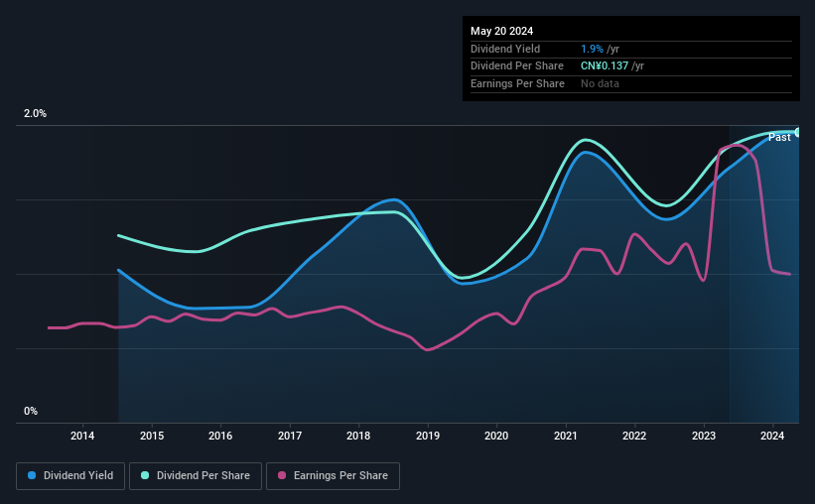
Task: Click the pink Earnings Per Share dot
Action: point(282,475)
